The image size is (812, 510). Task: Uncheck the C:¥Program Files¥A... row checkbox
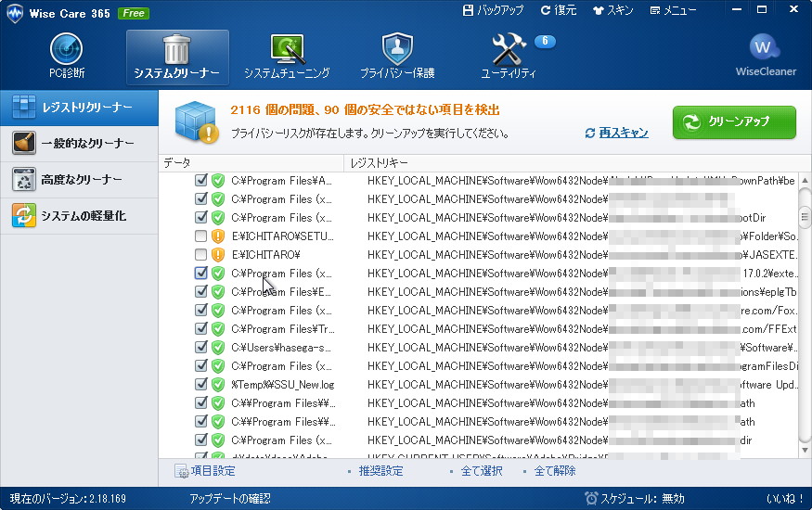(201, 181)
